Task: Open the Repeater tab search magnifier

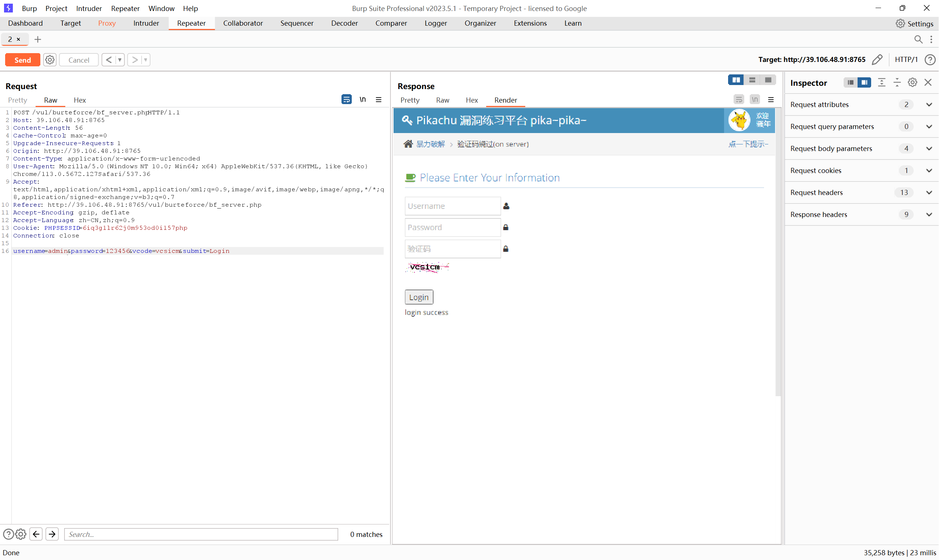Action: click(918, 39)
